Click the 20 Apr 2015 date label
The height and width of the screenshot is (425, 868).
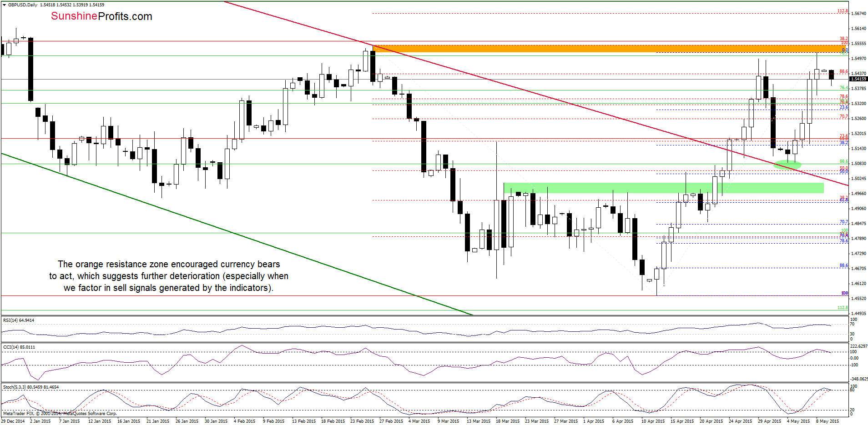(711, 421)
